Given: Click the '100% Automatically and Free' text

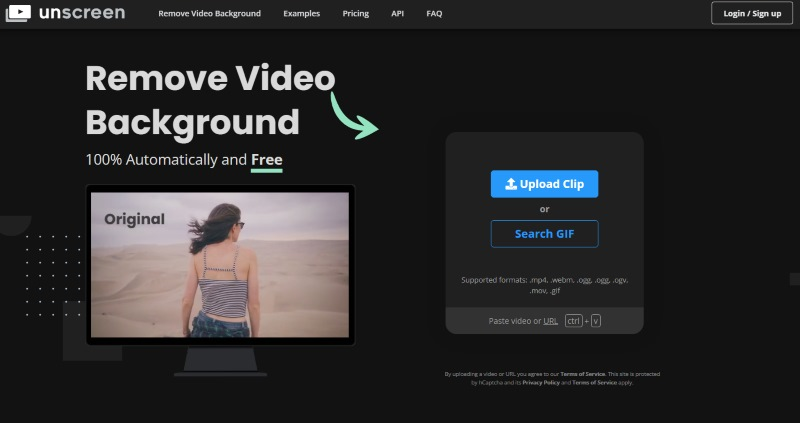Looking at the screenshot, I should [x=184, y=160].
